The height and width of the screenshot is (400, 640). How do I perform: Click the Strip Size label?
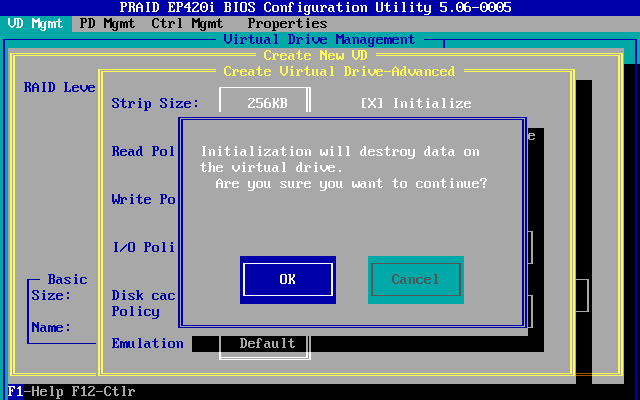155,103
